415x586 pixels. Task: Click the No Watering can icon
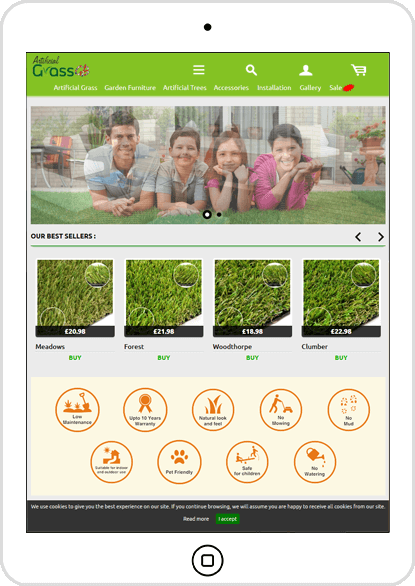pyautogui.click(x=315, y=462)
